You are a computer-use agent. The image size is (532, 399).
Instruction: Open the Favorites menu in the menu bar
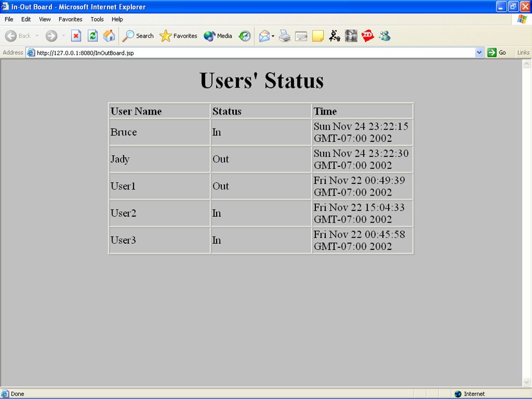[70, 19]
